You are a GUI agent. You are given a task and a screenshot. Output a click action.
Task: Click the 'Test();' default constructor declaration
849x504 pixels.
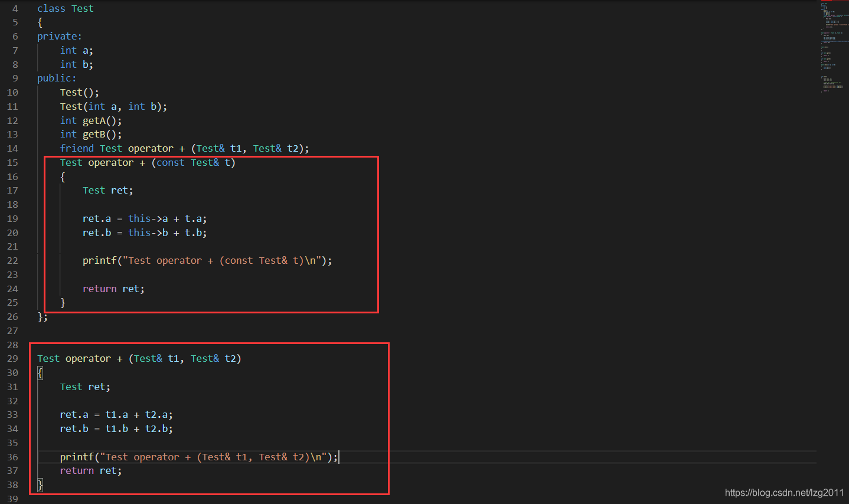point(80,93)
